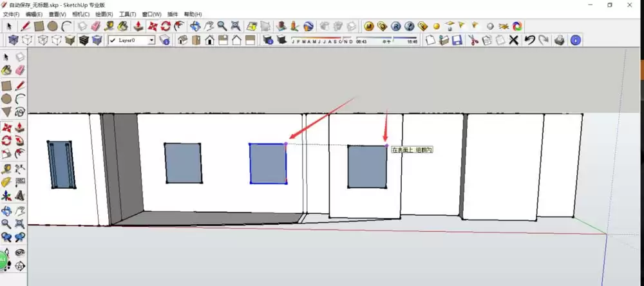Click the blue question mark plugin icon
The image size is (644, 286).
tap(409, 26)
